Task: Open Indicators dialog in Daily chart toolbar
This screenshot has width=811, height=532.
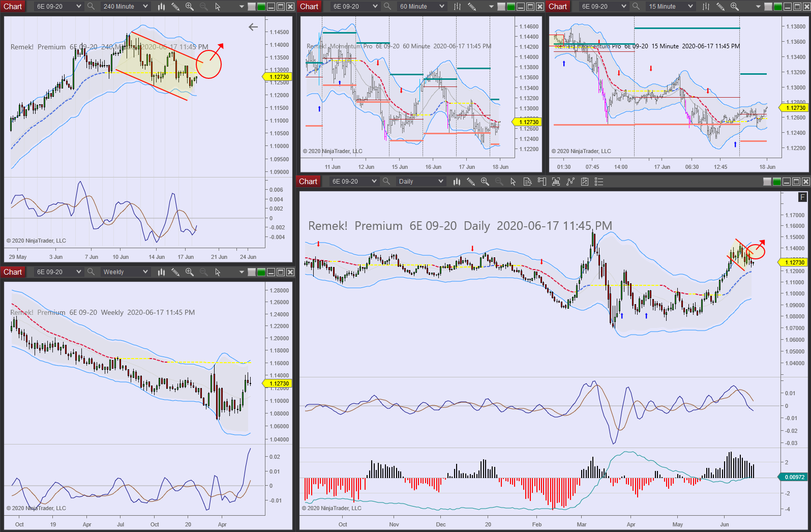Action: point(556,182)
